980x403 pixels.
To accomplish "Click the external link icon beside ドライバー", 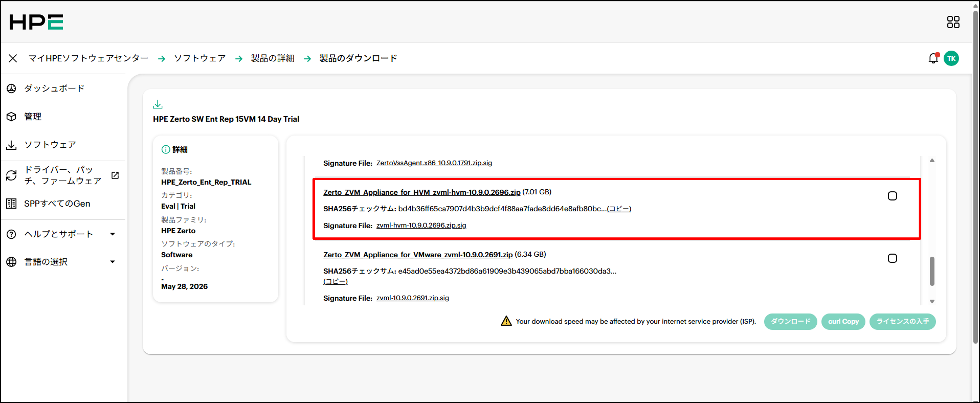I will [x=115, y=175].
